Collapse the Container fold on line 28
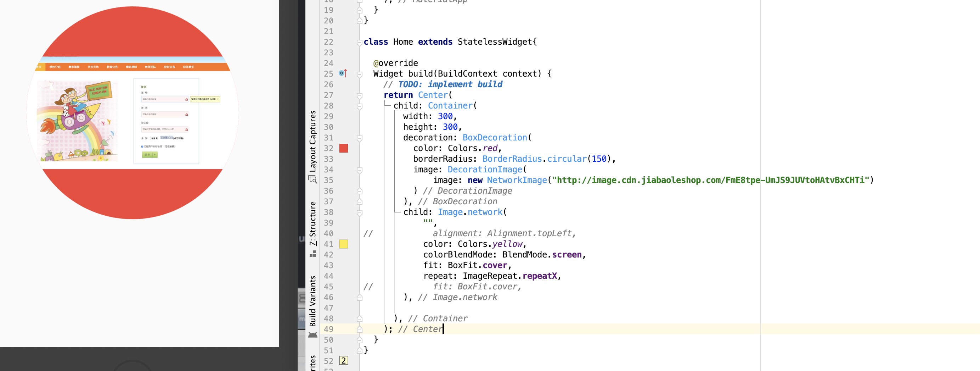 pyautogui.click(x=360, y=106)
